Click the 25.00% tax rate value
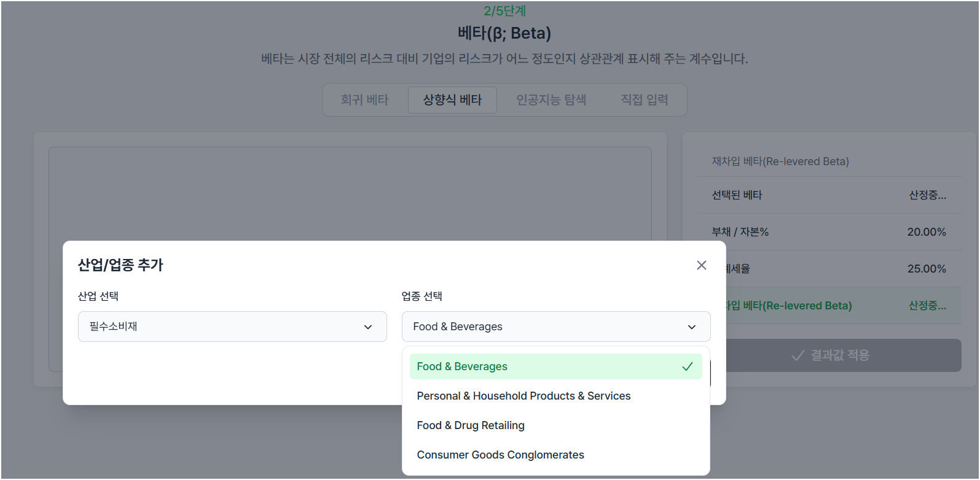 pyautogui.click(x=926, y=269)
